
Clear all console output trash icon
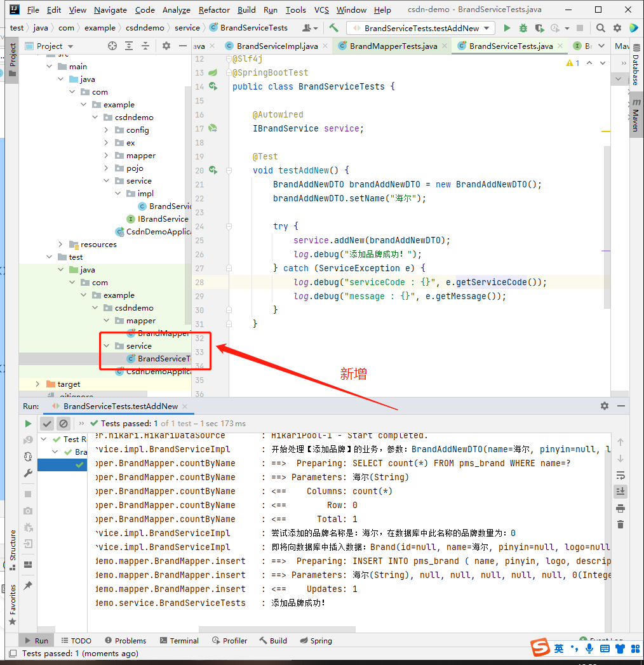621,525
